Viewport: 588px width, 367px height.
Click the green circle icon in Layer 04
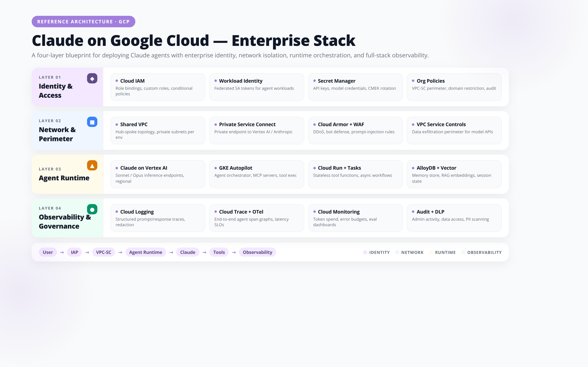point(92,209)
